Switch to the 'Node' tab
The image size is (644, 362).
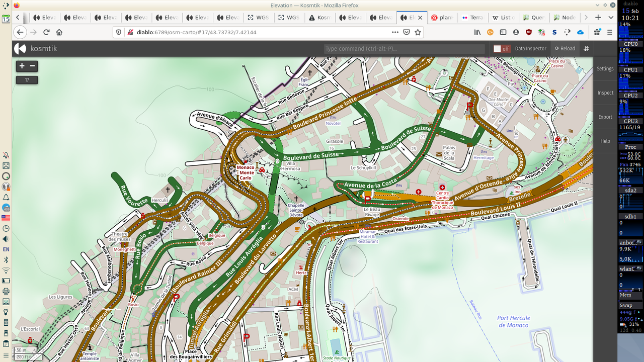tap(565, 17)
